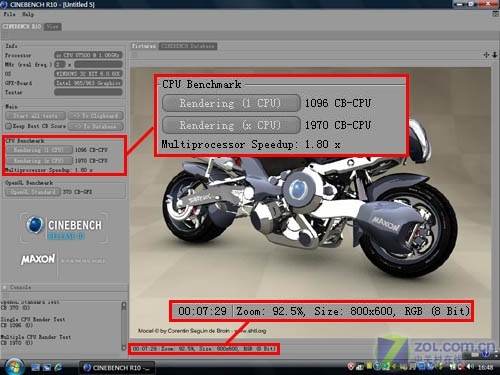500x375 pixels.
Task: Click the MAXON logo
Action: [x=38, y=259]
